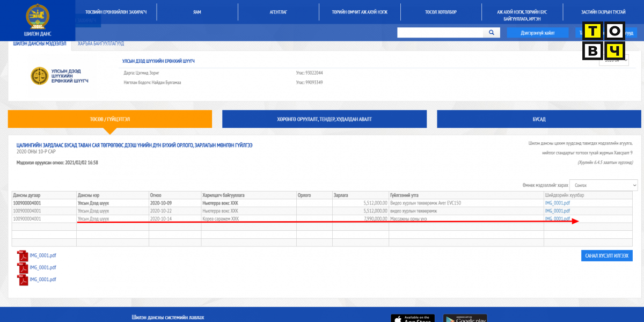
Task: Expand the Сонгох previous information dropdown
Action: point(603,185)
